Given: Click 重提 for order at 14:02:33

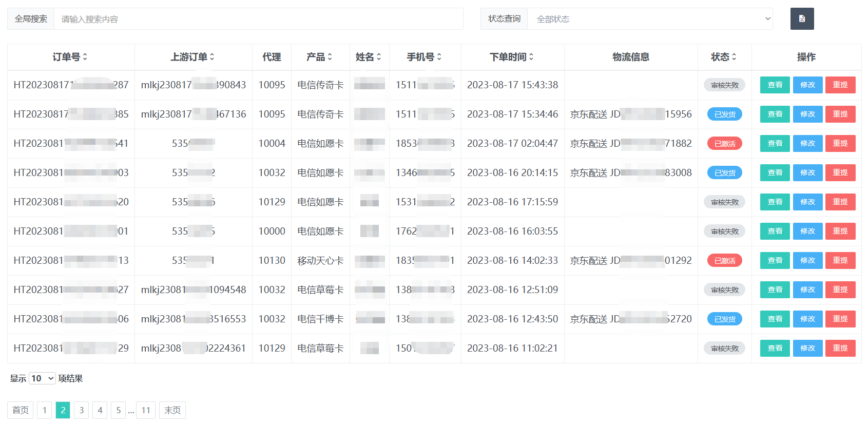Looking at the screenshot, I should [840, 260].
